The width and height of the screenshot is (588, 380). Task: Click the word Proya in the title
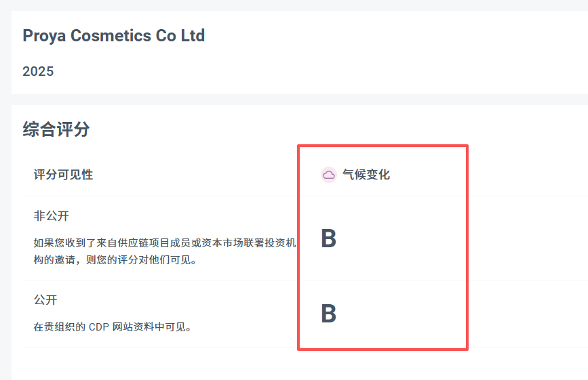(43, 36)
